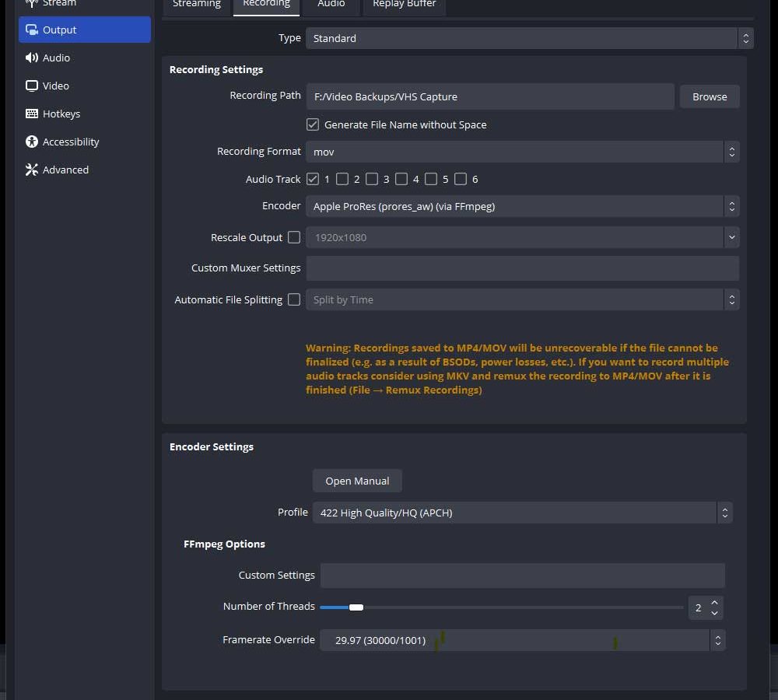Viewport: 778px width, 700px height.
Task: Disable Generate File Name without Space
Action: pos(313,124)
